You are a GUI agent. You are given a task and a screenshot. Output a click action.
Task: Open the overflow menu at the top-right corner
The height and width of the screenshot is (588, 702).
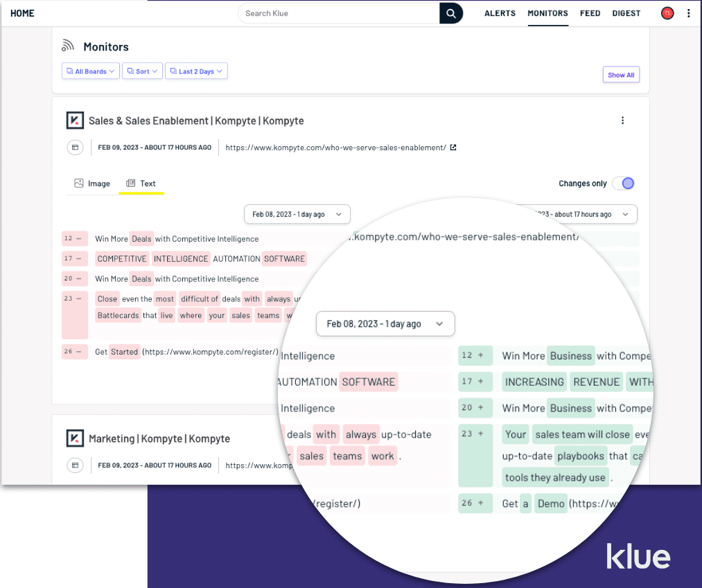(x=689, y=12)
